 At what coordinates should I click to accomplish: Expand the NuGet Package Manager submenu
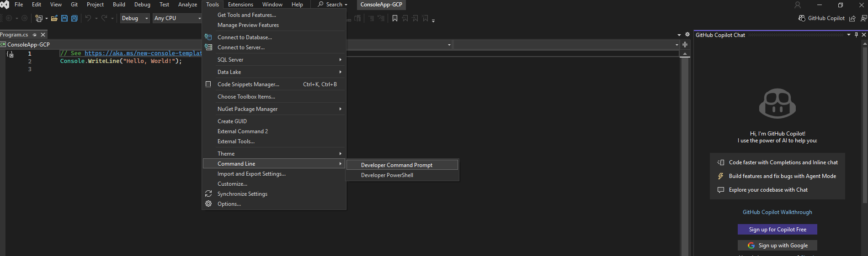click(x=274, y=109)
